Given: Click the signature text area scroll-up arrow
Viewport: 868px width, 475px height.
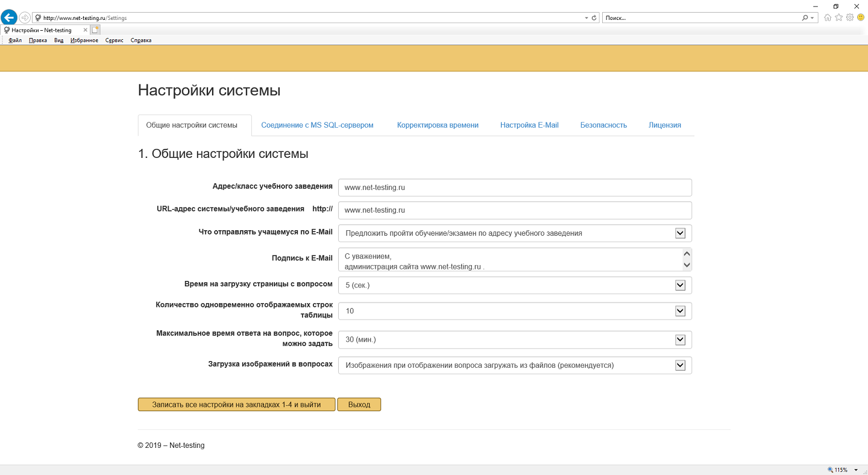Looking at the screenshot, I should coord(686,254).
